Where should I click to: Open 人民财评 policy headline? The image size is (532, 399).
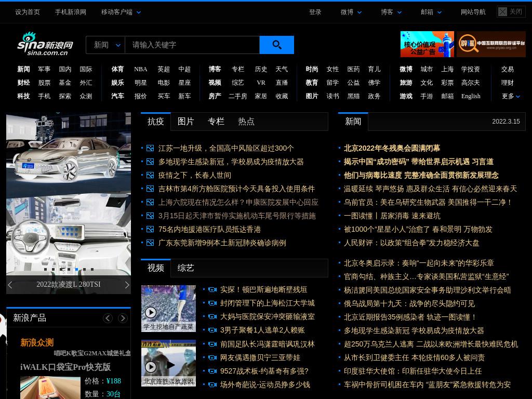point(411,243)
